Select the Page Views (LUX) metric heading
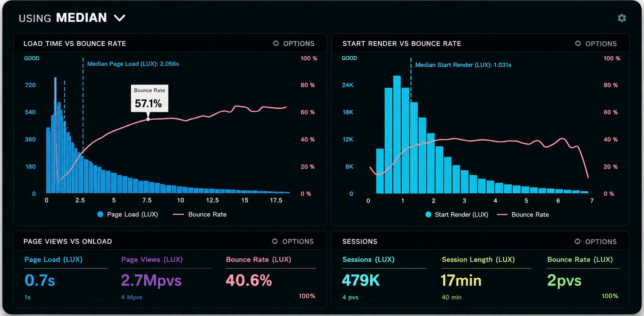The image size is (644, 316). click(152, 260)
